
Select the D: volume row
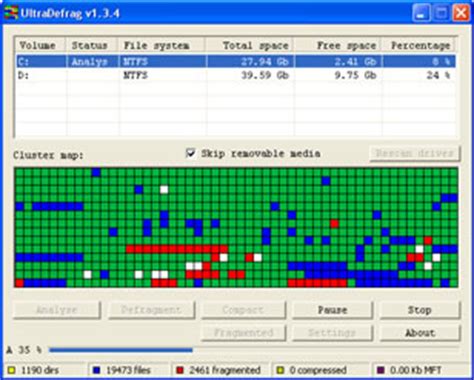coord(235,75)
